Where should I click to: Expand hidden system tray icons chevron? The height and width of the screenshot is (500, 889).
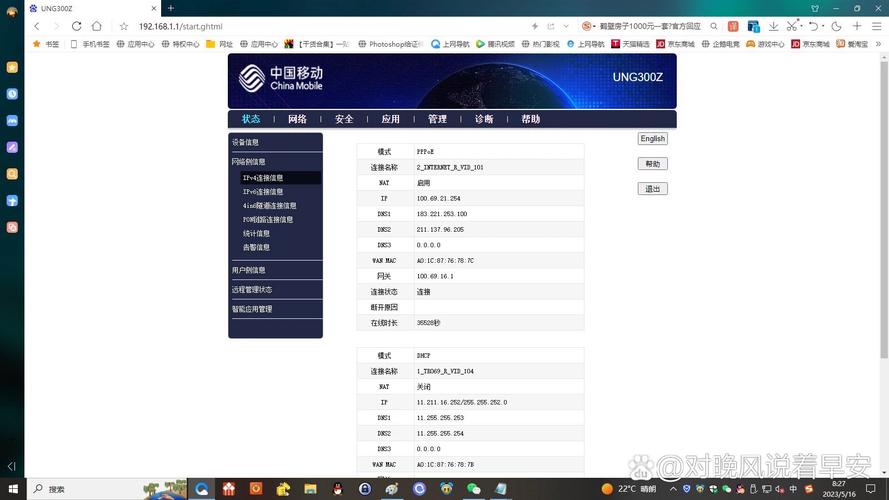pyautogui.click(x=673, y=489)
